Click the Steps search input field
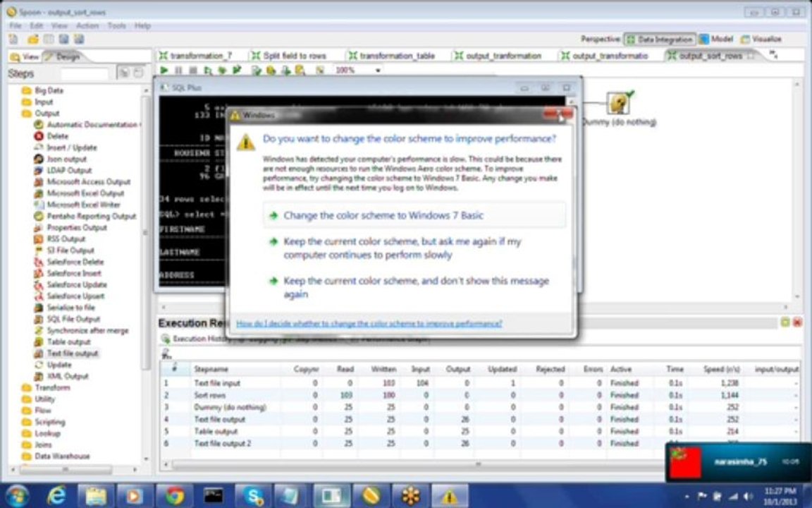The height and width of the screenshot is (508, 812). 84,73
